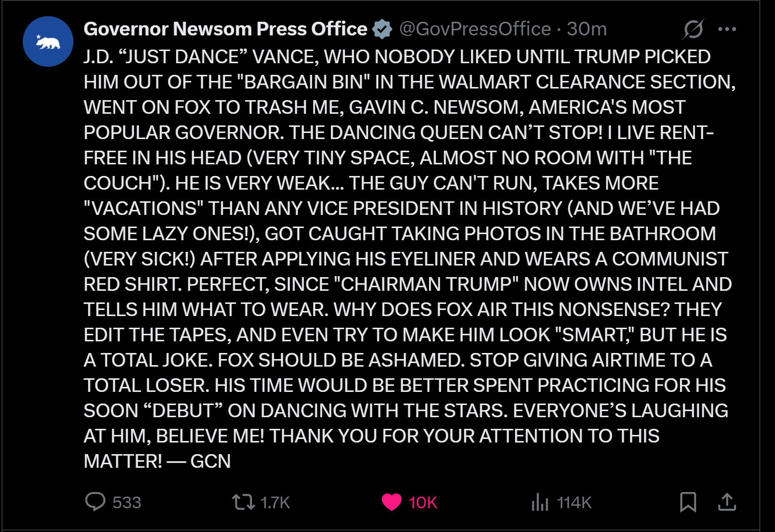This screenshot has height=532, width=775.
Task: Click the closing 'MATTER! — GCN' line
Action: point(157,461)
